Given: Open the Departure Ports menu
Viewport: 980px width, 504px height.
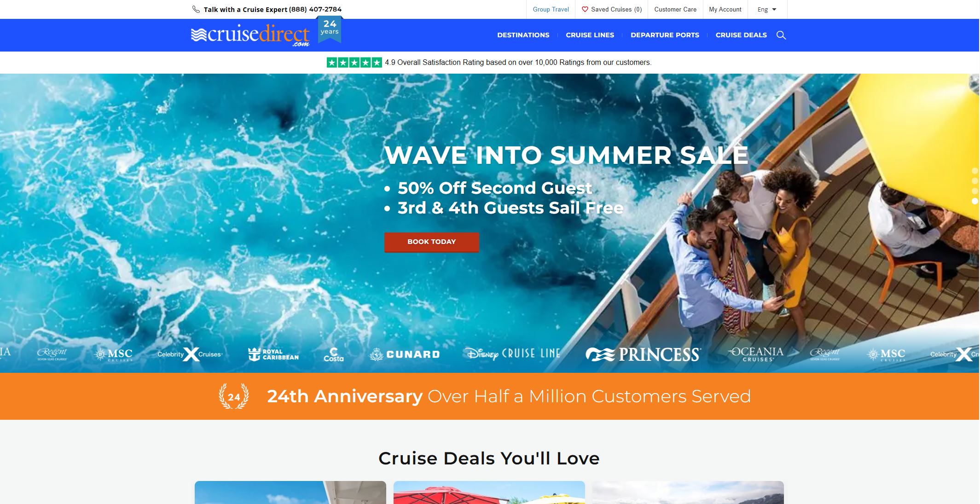Looking at the screenshot, I should (x=665, y=35).
